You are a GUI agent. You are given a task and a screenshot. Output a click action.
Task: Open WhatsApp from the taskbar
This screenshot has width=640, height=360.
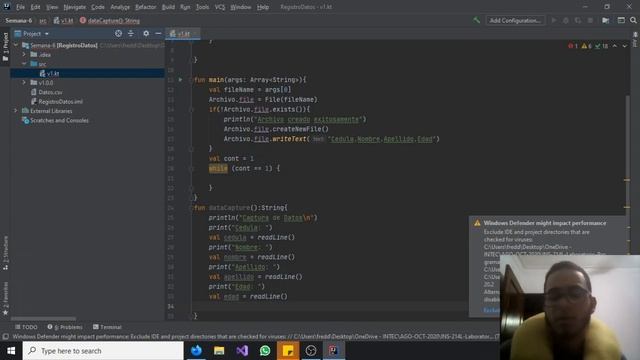265,351
